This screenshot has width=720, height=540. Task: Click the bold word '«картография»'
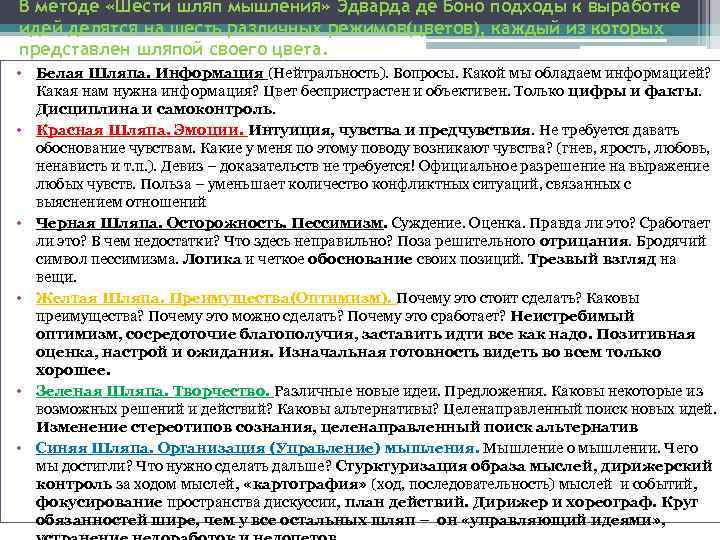(306, 484)
